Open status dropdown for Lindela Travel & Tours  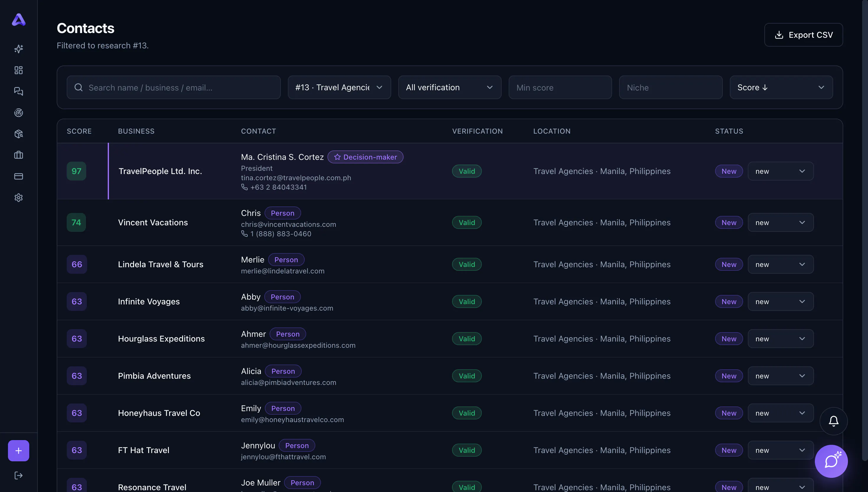[x=781, y=265]
